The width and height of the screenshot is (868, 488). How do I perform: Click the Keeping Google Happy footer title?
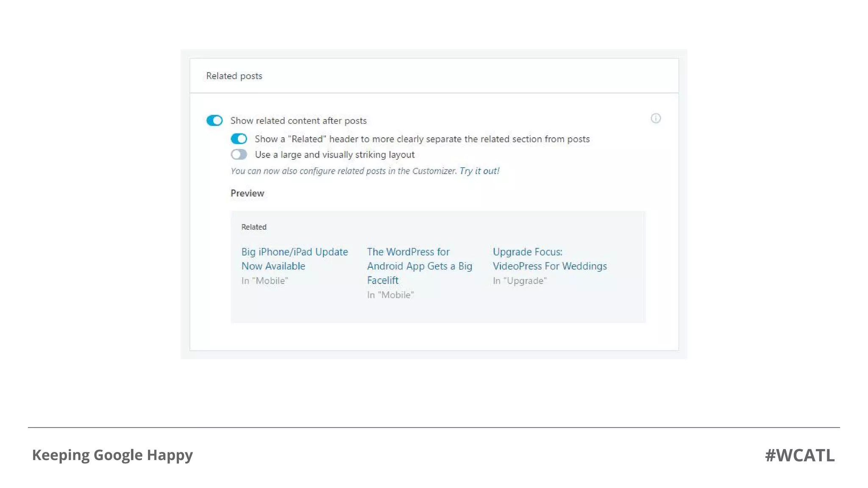[112, 455]
